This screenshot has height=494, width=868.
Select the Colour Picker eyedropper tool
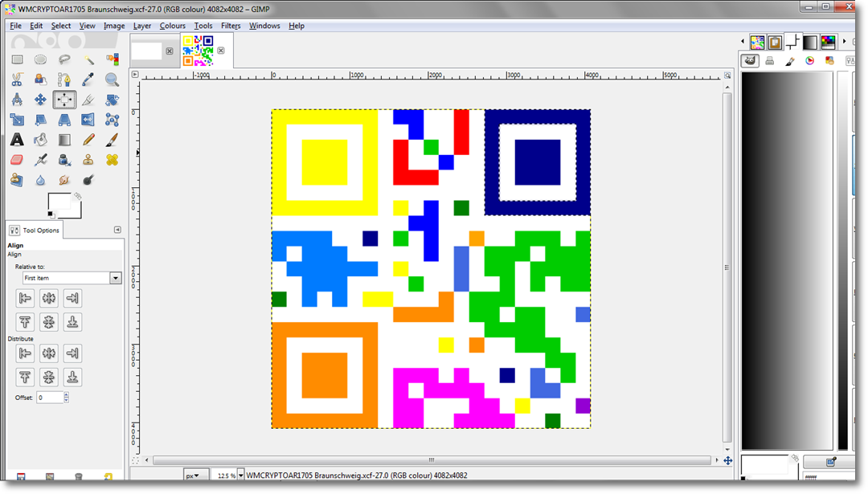click(88, 80)
